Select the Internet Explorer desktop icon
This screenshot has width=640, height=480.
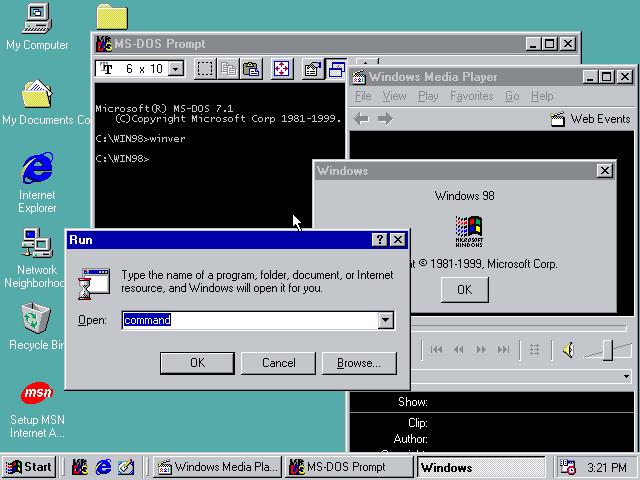(37, 183)
